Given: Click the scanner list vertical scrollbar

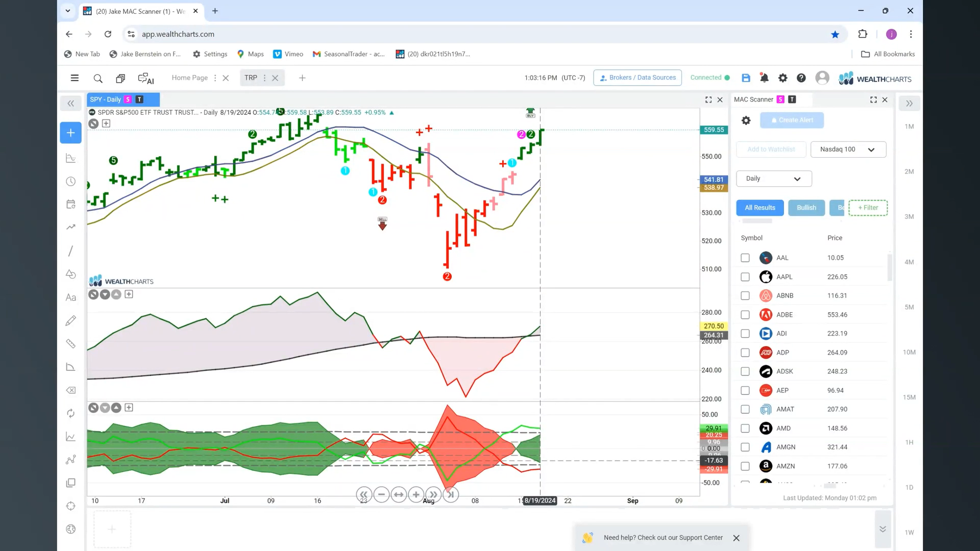Looking at the screenshot, I should (890, 268).
